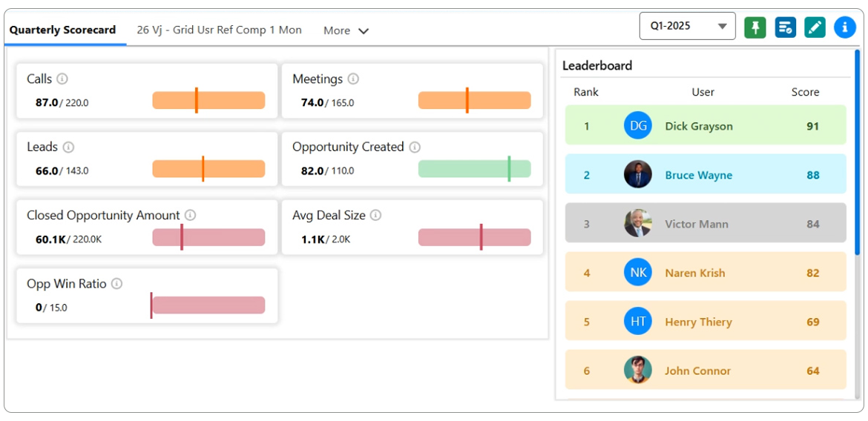Click the green pin icon
The width and height of the screenshot is (868, 421).
point(755,27)
